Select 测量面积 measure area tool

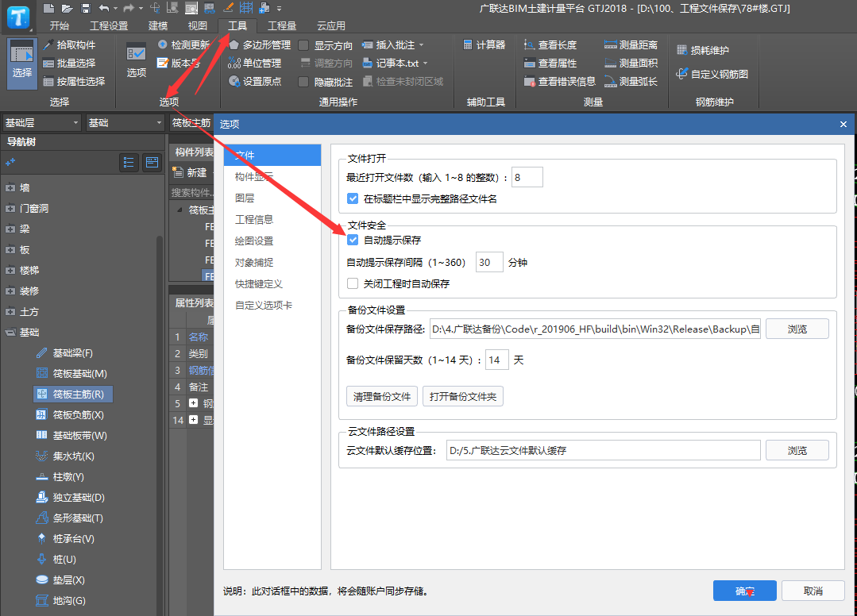click(x=631, y=64)
